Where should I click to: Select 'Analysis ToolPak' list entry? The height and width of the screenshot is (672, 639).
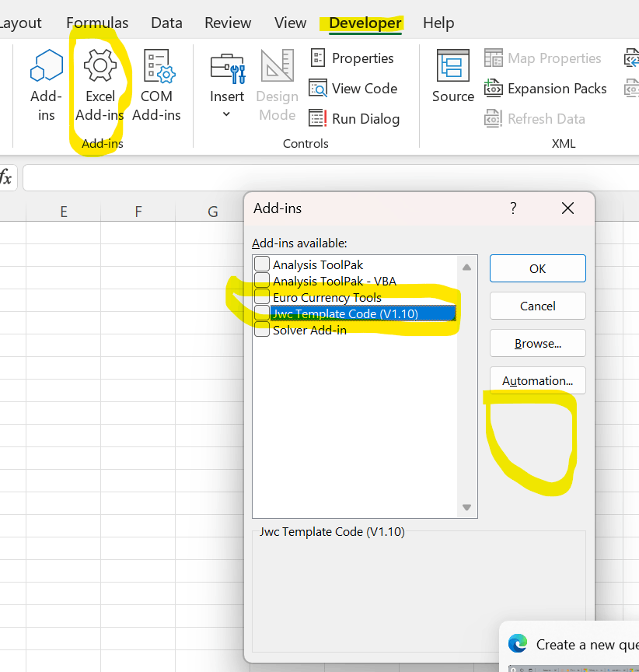click(x=318, y=265)
